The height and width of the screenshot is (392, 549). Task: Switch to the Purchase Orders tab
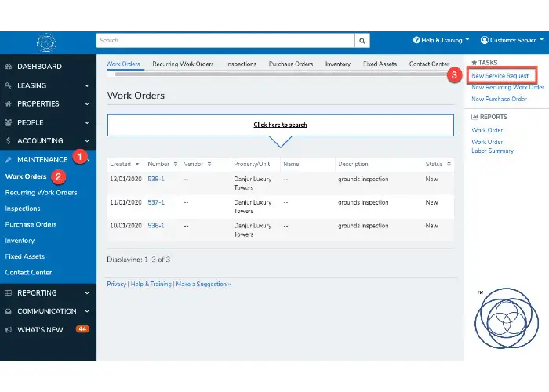click(x=291, y=64)
